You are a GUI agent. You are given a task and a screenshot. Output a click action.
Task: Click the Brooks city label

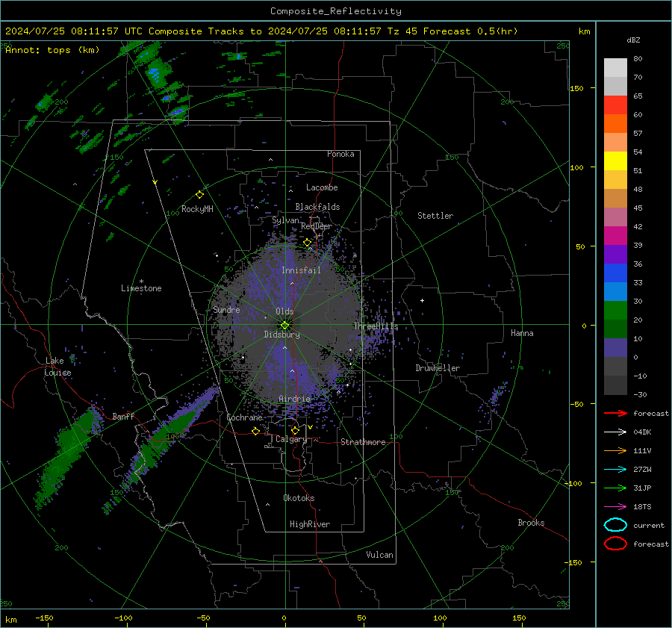531,523
